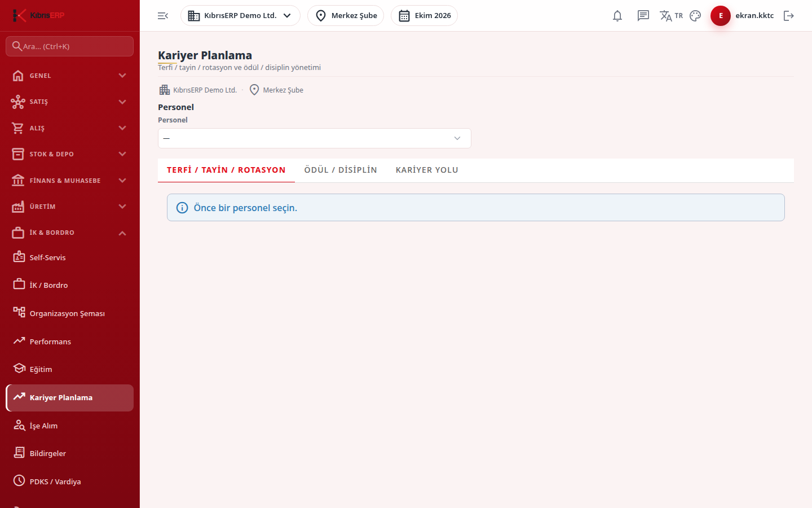This screenshot has height=508, width=812.
Task: Click the Kariyer Planlama page heading
Action: (205, 55)
